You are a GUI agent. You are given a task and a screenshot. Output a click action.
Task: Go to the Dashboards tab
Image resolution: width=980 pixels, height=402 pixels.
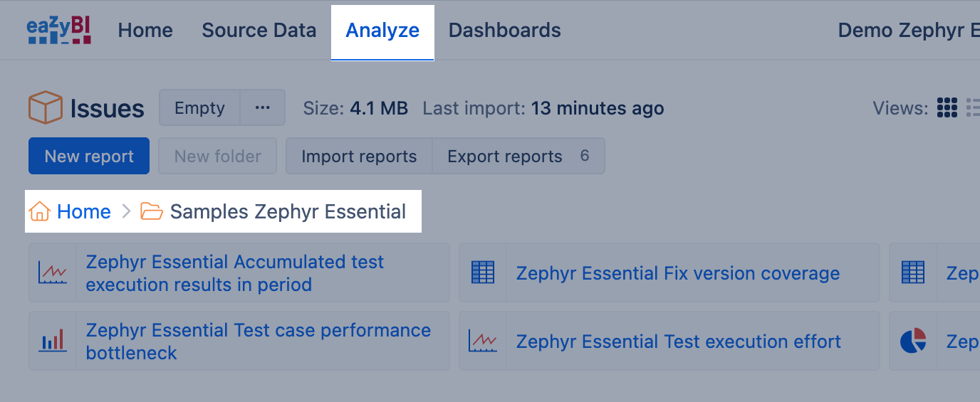pos(505,31)
